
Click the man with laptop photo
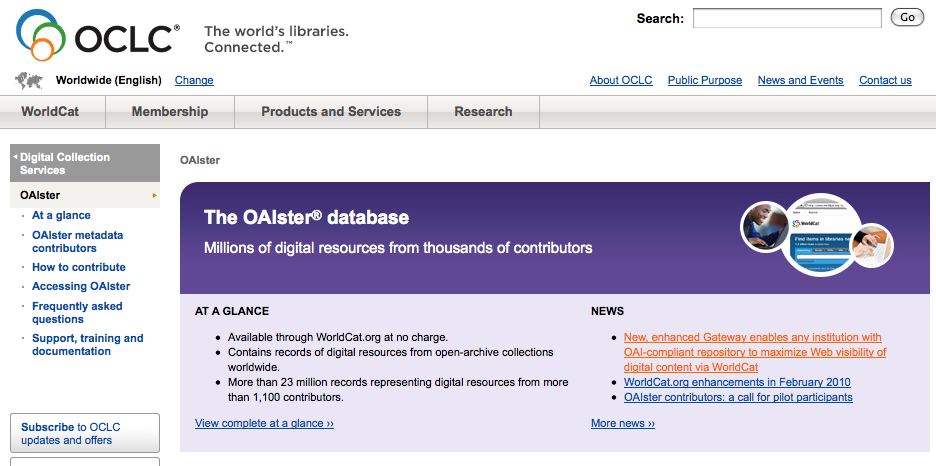[764, 226]
